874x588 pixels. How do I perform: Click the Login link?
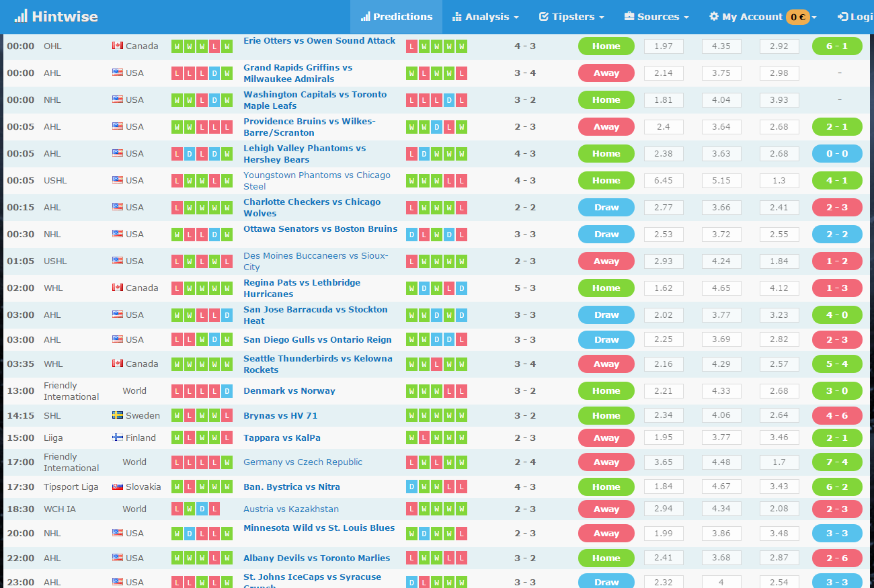[855, 17]
